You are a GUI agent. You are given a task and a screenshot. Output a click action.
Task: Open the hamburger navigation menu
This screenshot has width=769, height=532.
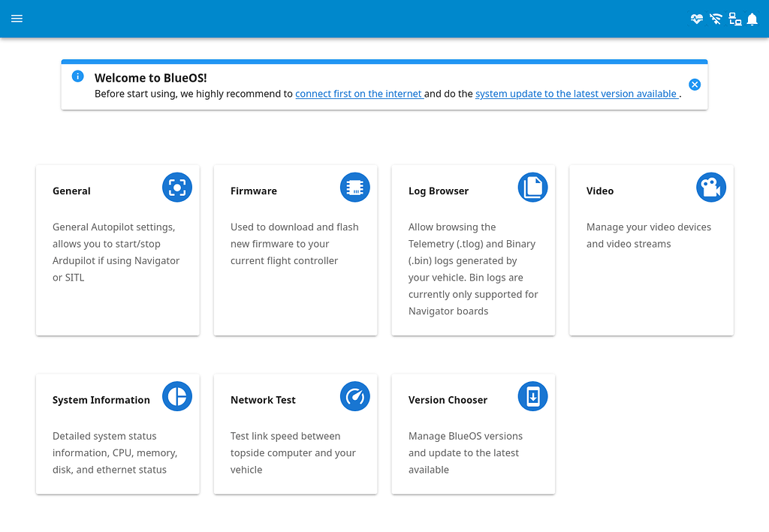click(17, 19)
